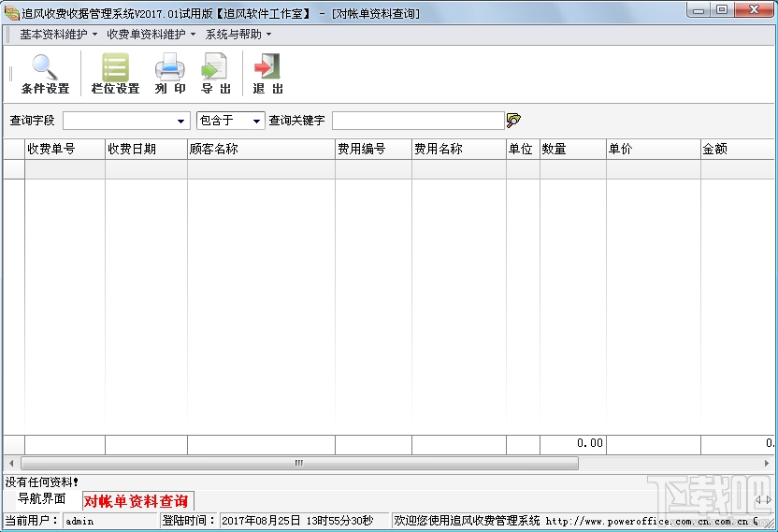
Task: Click the 费用名称 column header
Action: point(459,149)
